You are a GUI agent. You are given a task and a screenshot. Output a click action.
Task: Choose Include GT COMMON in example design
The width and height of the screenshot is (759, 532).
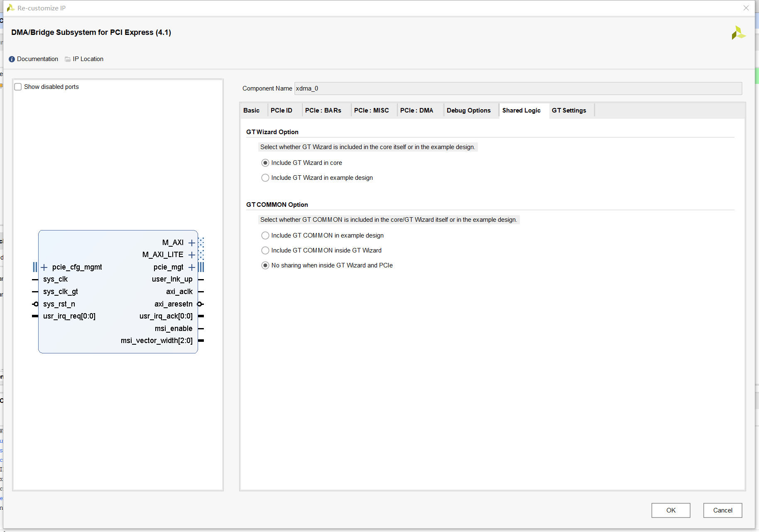265,235
